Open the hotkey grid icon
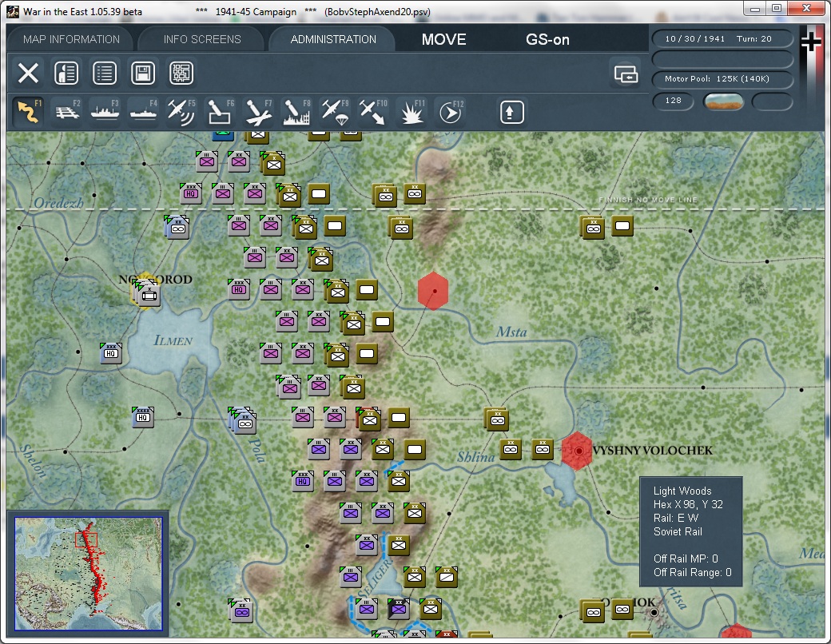 pos(181,74)
